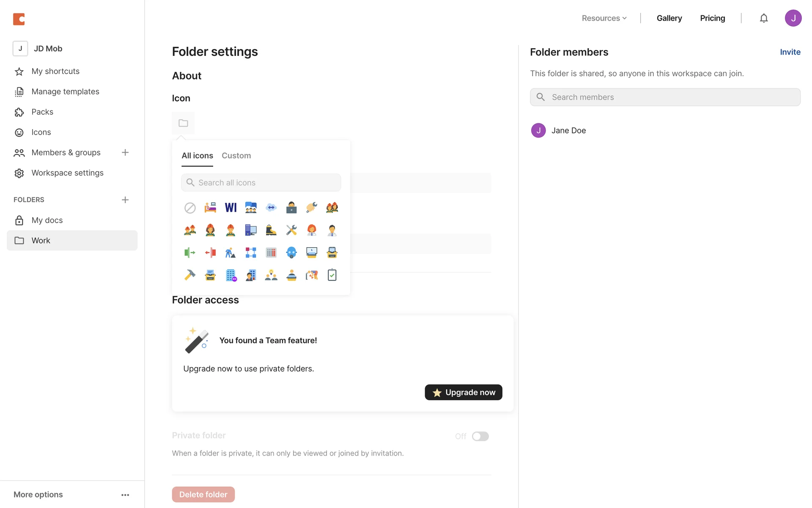Click the Search all icons field
The width and height of the screenshot is (812, 508).
click(x=261, y=183)
